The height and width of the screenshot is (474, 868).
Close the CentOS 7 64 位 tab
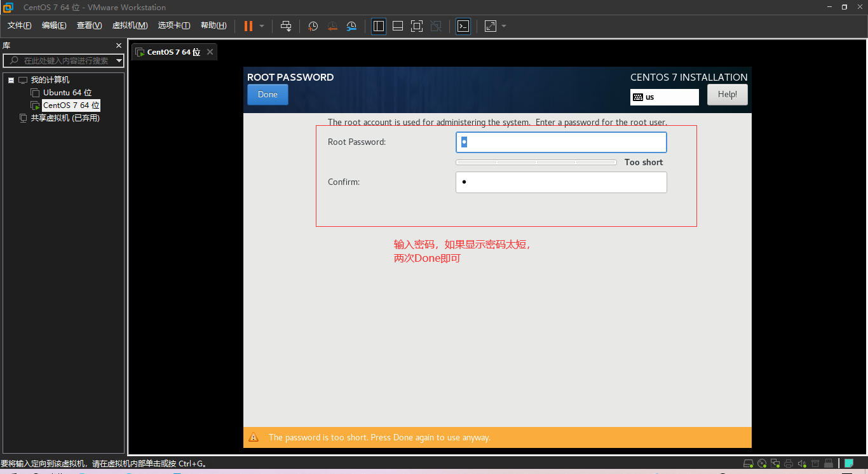210,52
